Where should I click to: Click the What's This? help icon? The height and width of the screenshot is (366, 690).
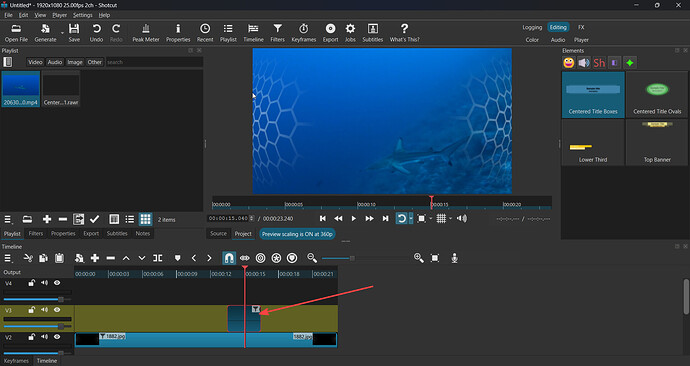[404, 33]
